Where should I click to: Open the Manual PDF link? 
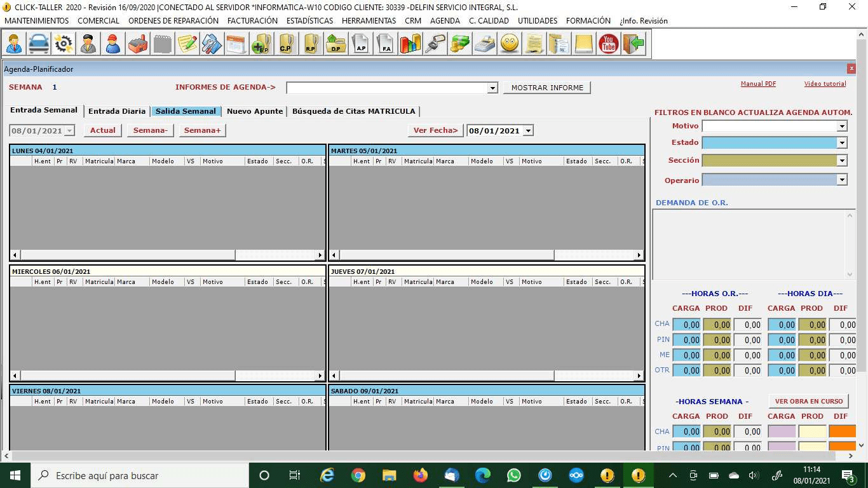coord(758,84)
